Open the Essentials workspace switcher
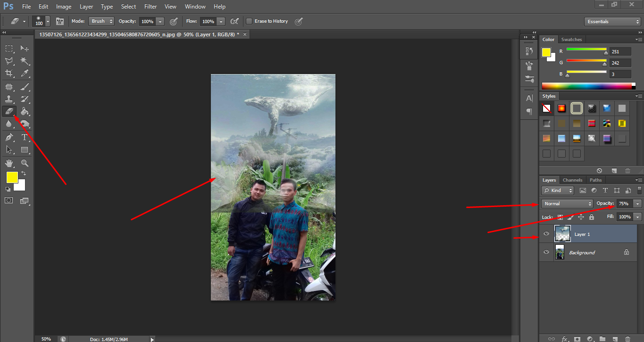 pos(612,21)
